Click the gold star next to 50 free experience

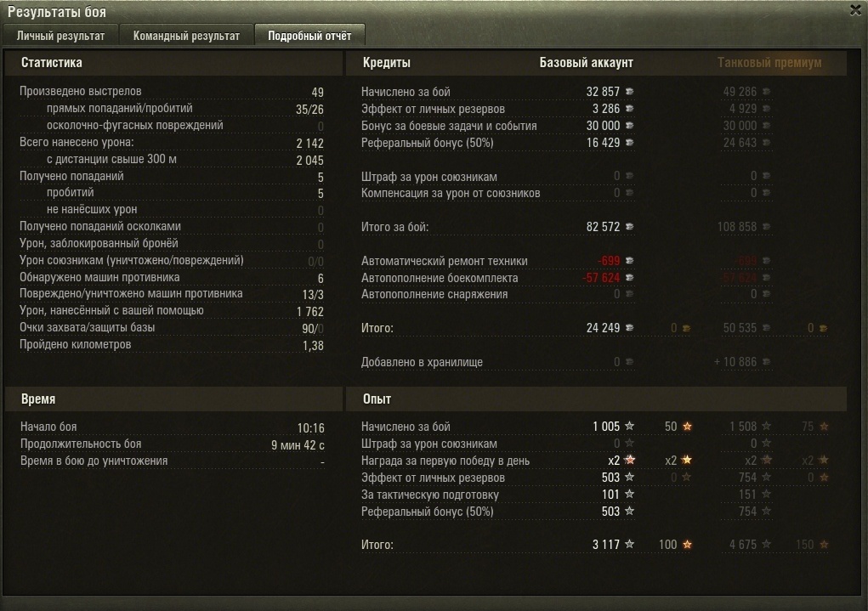[687, 426]
